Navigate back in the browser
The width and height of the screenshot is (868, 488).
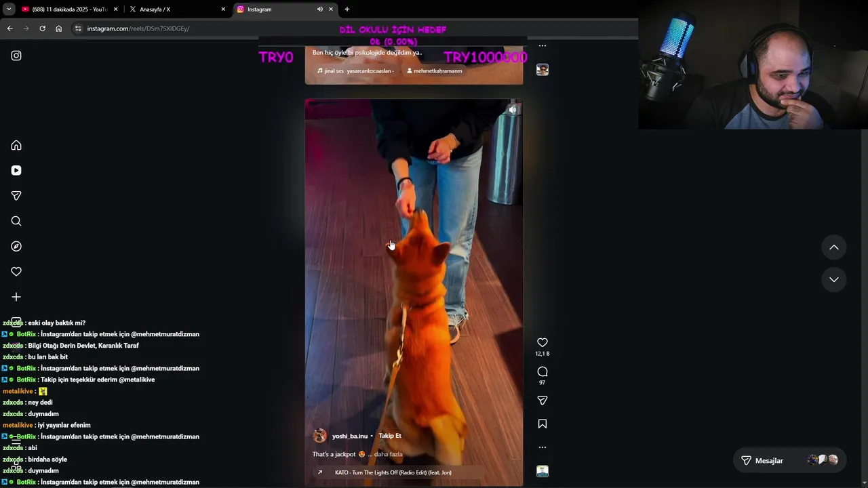[x=9, y=28]
